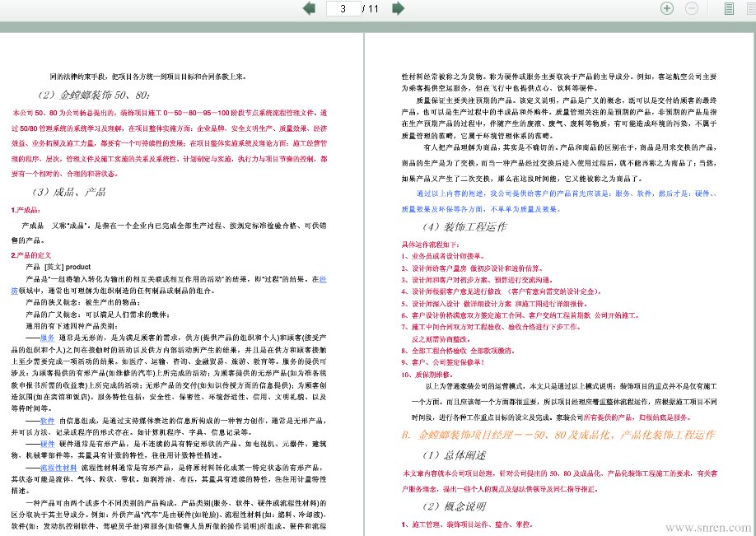The width and height of the screenshot is (756, 536).
Task: Click list item "9、客户、公司签定保修单!"
Action: (x=443, y=362)
